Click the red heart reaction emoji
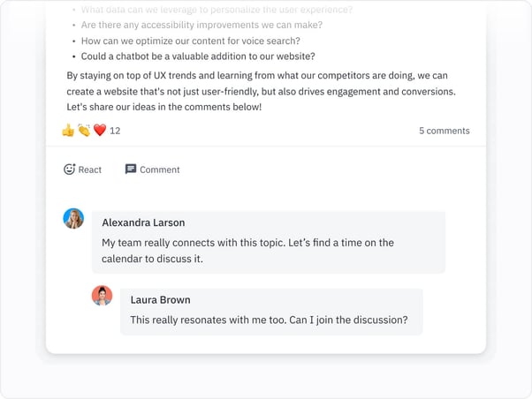 [100, 131]
